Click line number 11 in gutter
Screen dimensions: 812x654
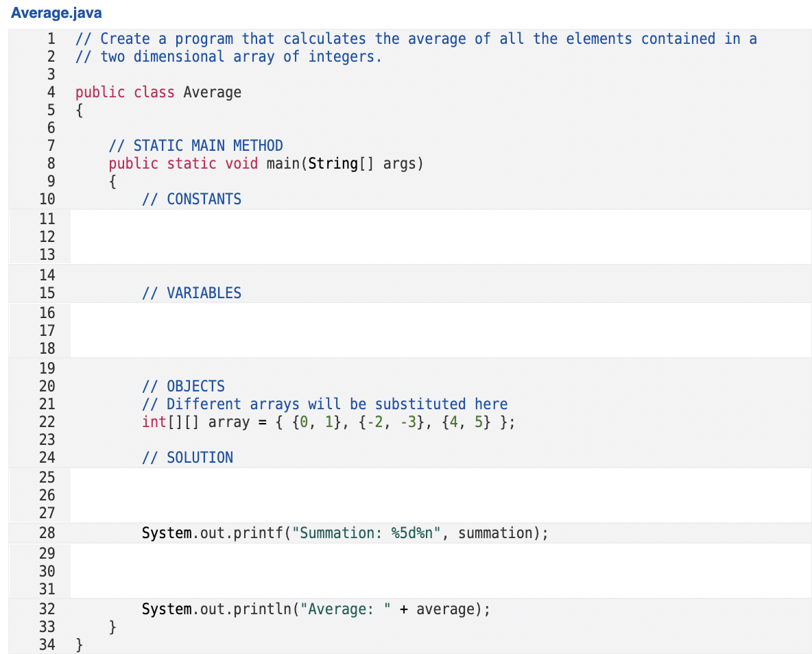pos(47,219)
